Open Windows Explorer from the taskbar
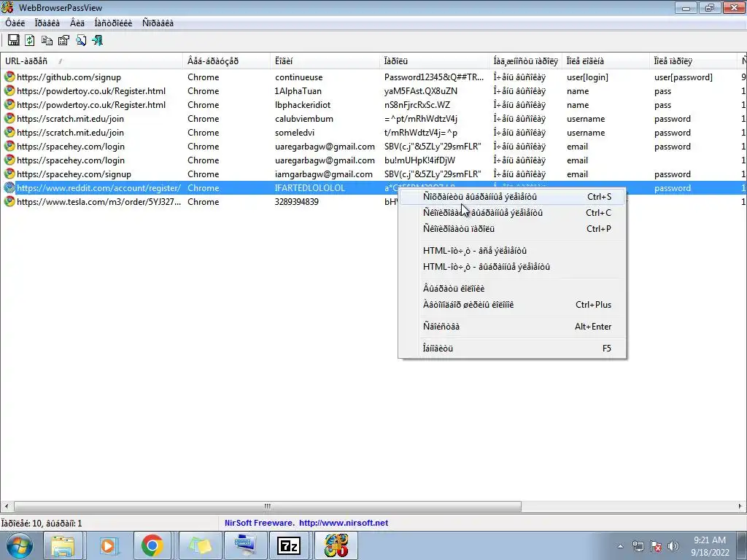747x560 pixels. (63, 545)
